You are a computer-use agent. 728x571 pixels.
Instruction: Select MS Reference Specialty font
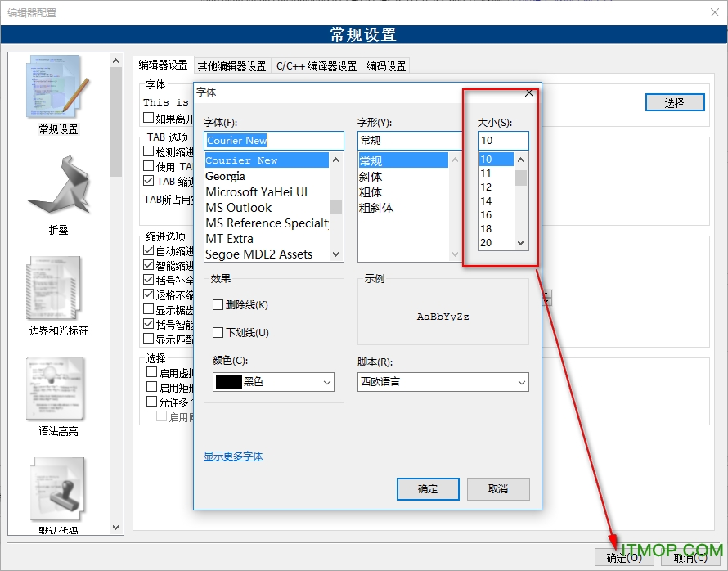267,223
